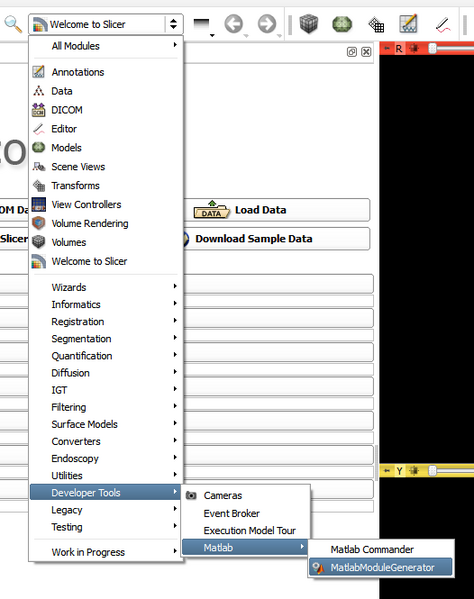Open the module history dropdown
474x599 pixels.
203,26
